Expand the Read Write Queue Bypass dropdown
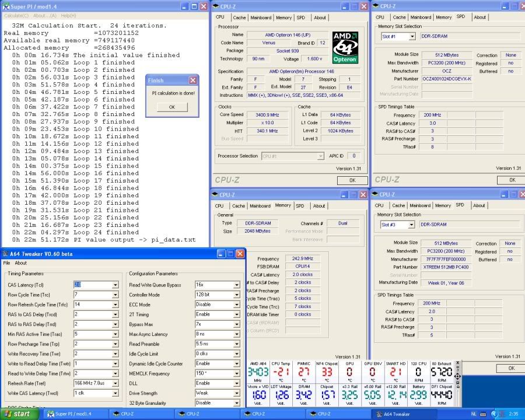Screen dimensions: 525x420 click(x=237, y=285)
